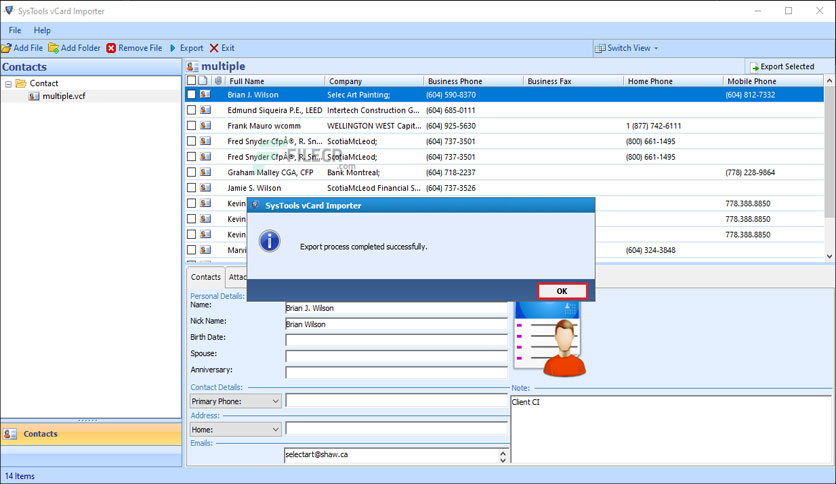Click the multiple.vcf file icon in tree

pyautogui.click(x=34, y=96)
